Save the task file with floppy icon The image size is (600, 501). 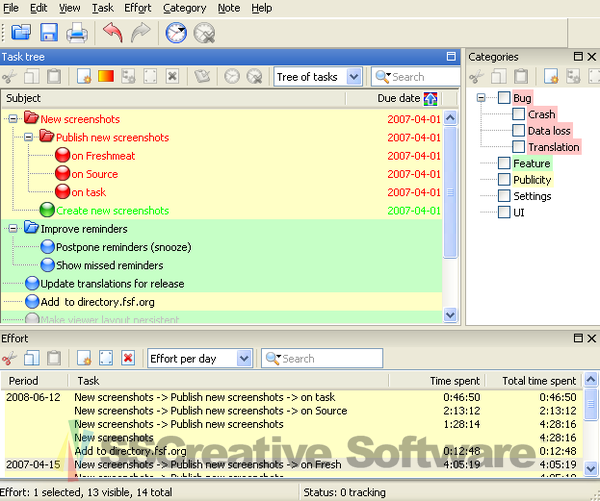49,33
